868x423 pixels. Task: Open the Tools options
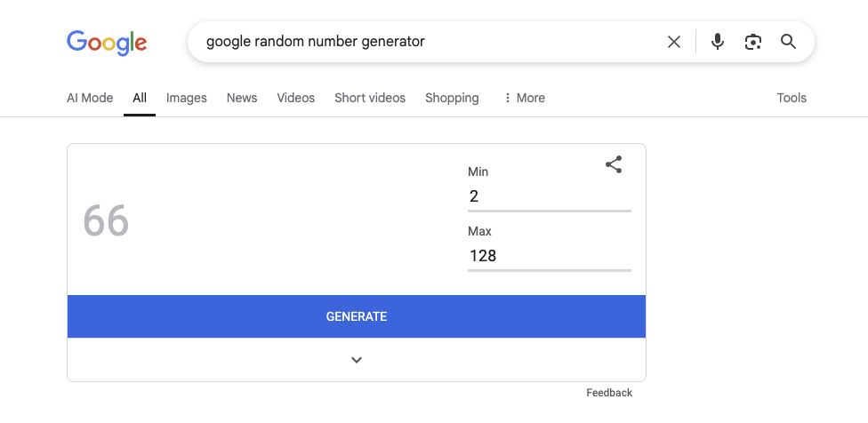(792, 98)
